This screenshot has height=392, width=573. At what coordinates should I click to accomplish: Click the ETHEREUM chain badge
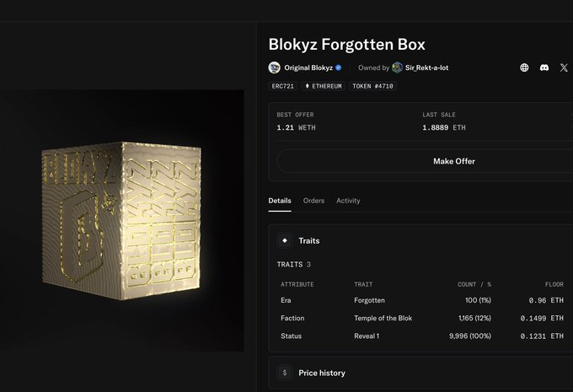324,86
